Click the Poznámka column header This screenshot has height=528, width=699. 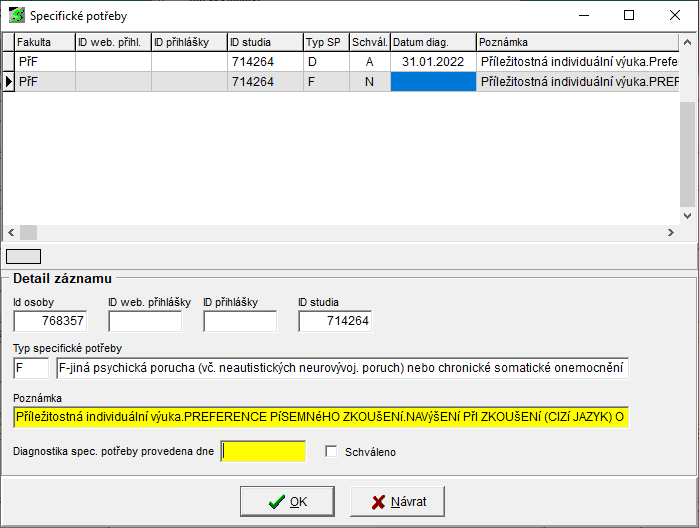(575, 42)
